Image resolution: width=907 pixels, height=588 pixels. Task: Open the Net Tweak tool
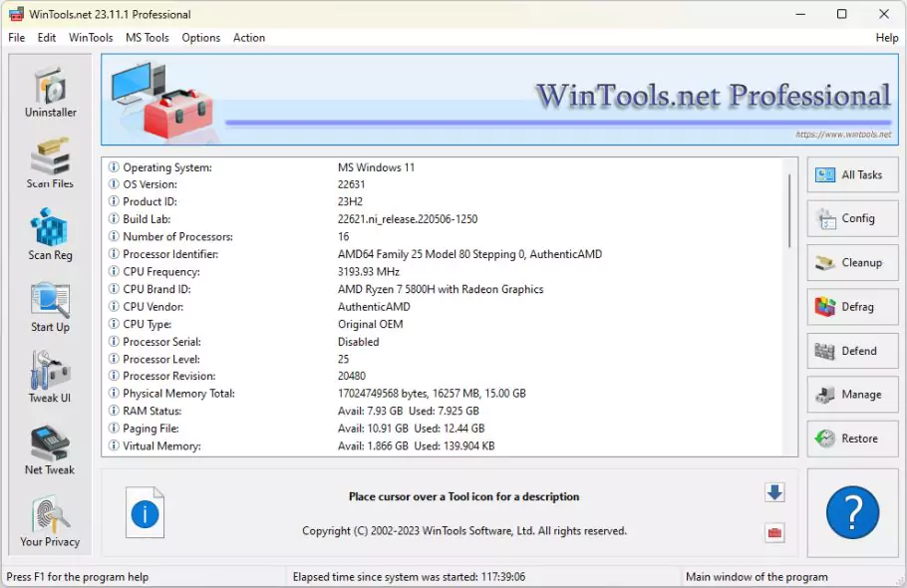(50, 448)
